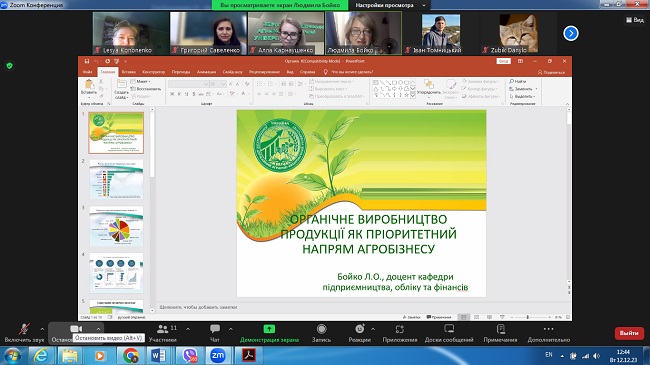This screenshot has height=365, width=650.
Task: Click Выделить select button in ribbon
Action: tap(522, 96)
